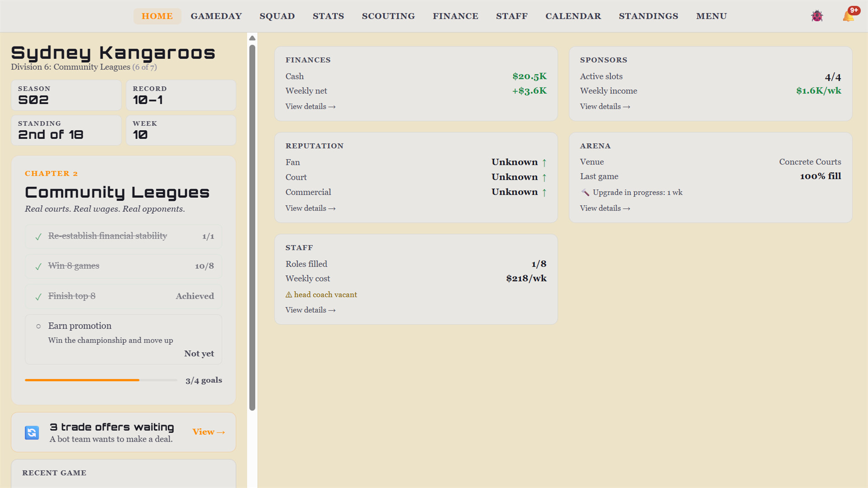Open the Scouting tab
Screen dimensions: 868x488
coord(388,16)
